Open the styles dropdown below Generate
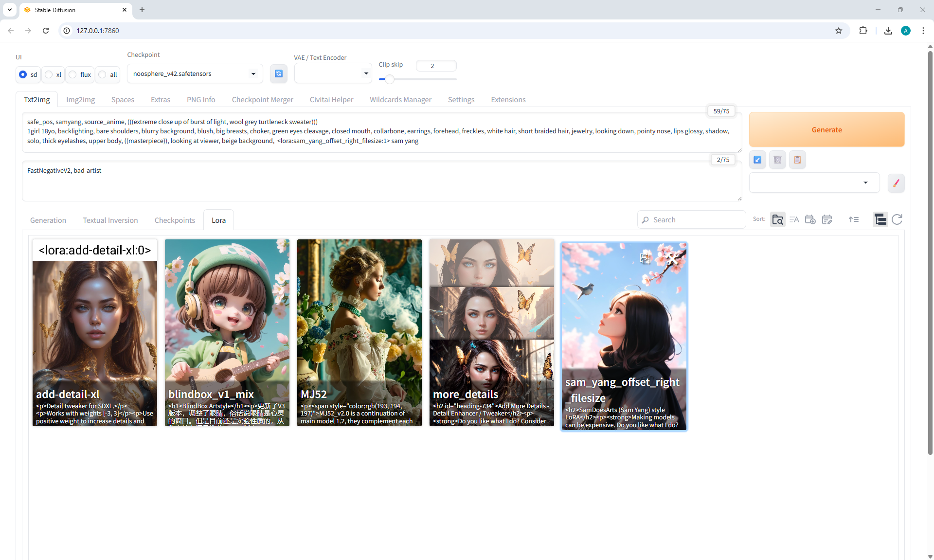This screenshot has width=934, height=560. tap(814, 183)
